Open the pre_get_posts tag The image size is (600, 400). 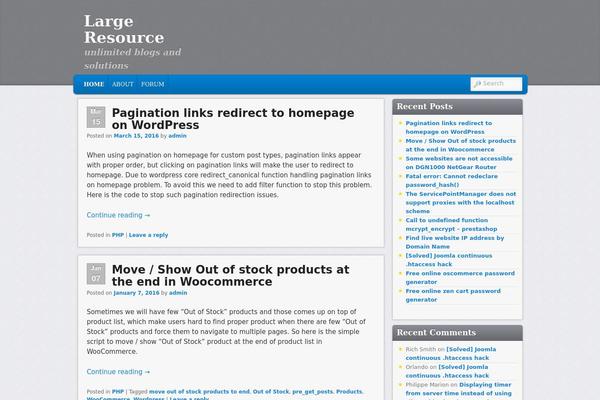[313, 392]
